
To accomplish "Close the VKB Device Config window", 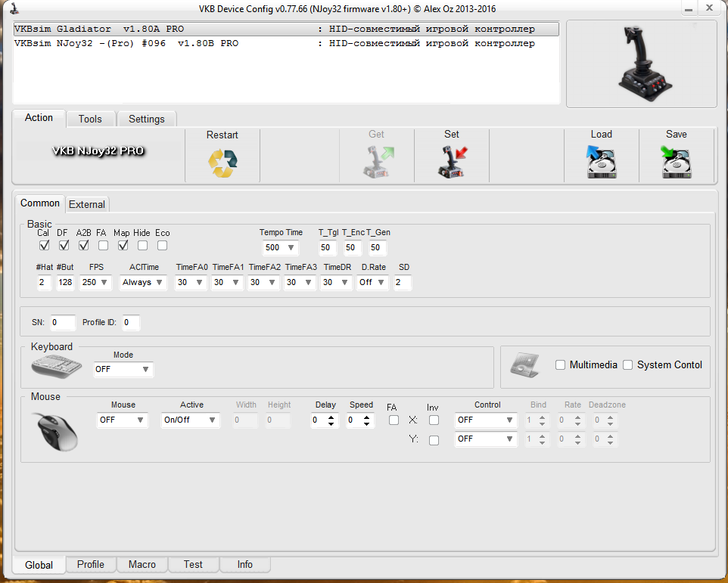I will tap(709, 8).
